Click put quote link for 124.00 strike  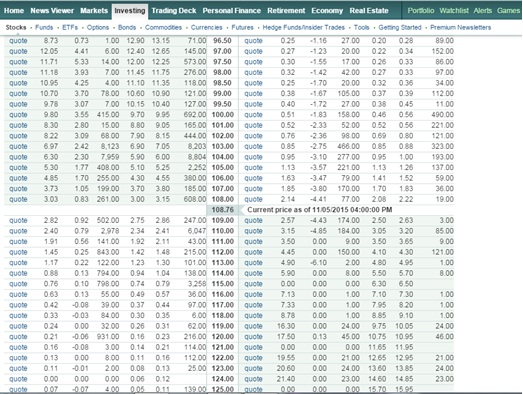(253, 379)
